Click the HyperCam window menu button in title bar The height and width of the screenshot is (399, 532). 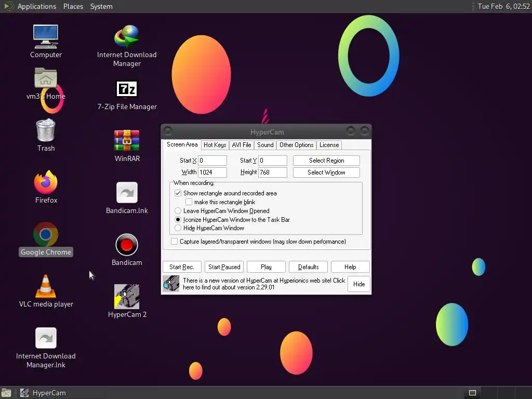pos(168,131)
